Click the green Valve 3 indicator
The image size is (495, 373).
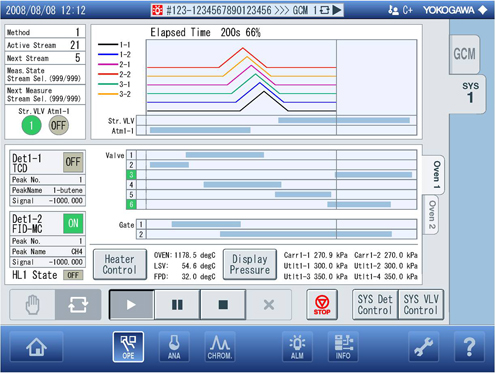click(131, 175)
